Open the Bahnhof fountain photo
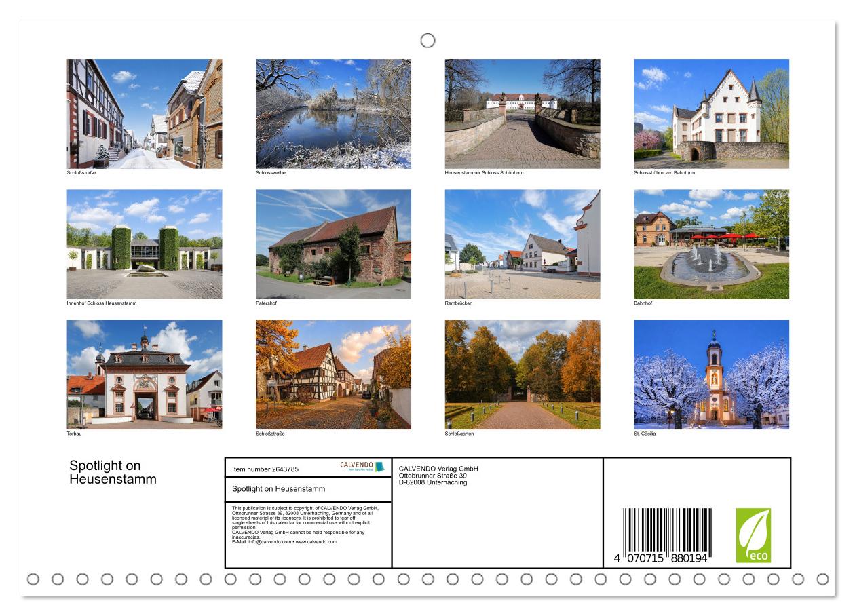The height and width of the screenshot is (616, 855). 711,244
